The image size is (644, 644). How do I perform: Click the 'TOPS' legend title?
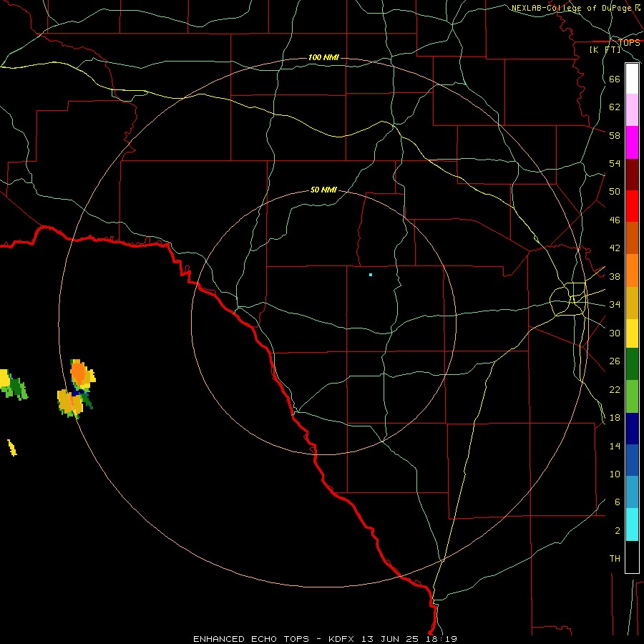(x=629, y=43)
